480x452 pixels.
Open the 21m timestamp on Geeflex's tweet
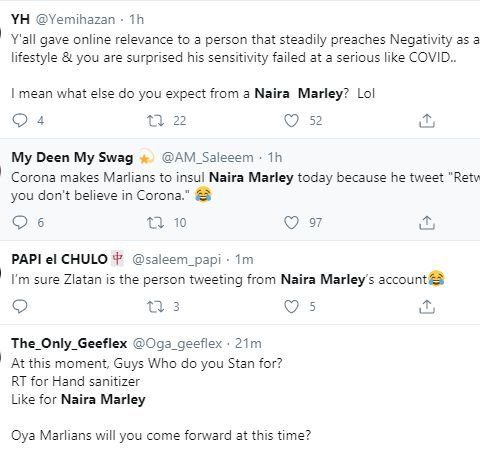[x=248, y=343]
